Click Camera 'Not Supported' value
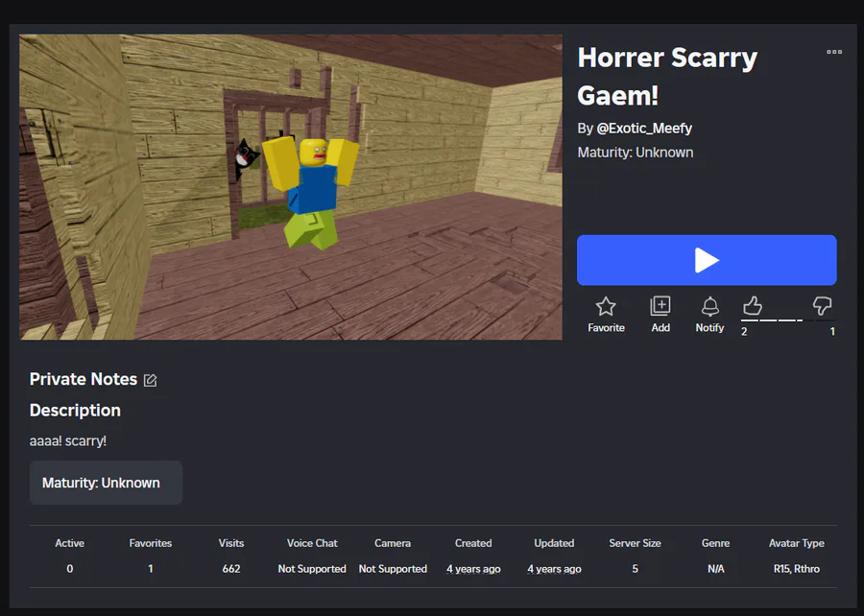Viewport: 864px width, 616px height. (393, 569)
